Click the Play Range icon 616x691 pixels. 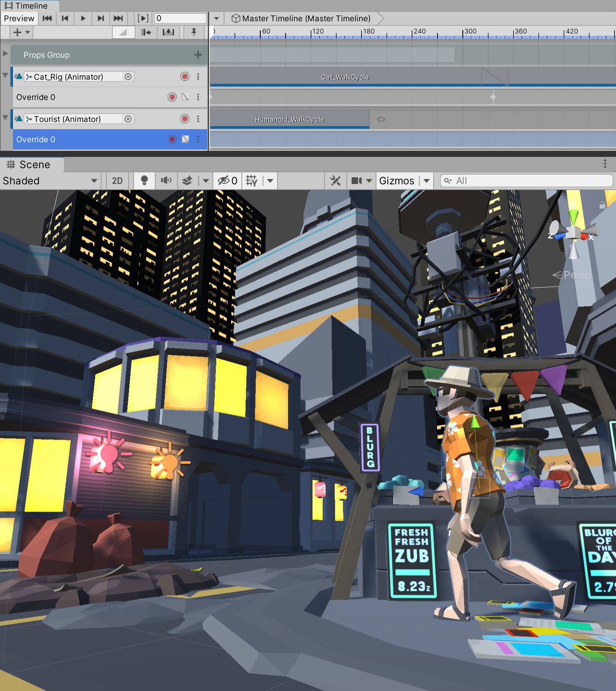[x=143, y=18]
